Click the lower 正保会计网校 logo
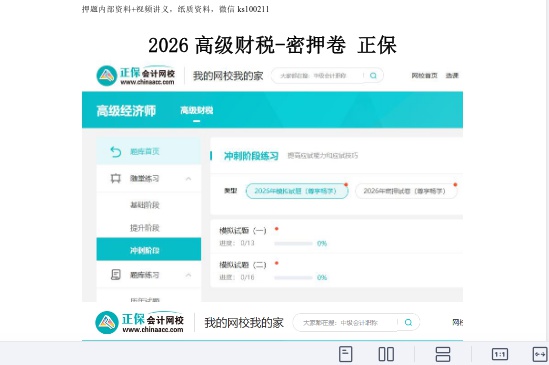This screenshot has width=549, height=365. pos(139,322)
